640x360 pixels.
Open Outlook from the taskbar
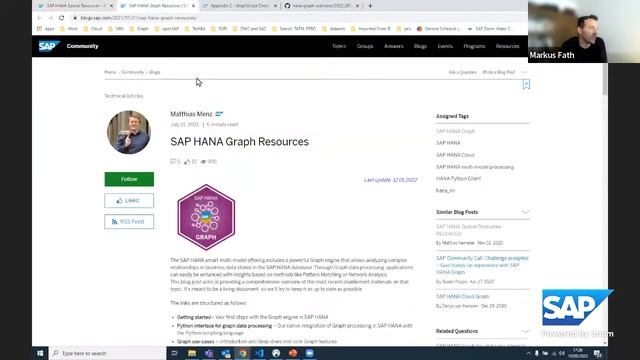(226, 353)
